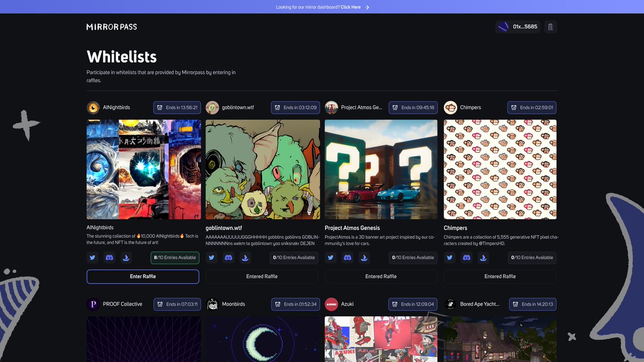Image resolution: width=644 pixels, height=362 pixels.
Task: Open Project Atmos Genesis OpenSea icon
Action: tap(364, 258)
